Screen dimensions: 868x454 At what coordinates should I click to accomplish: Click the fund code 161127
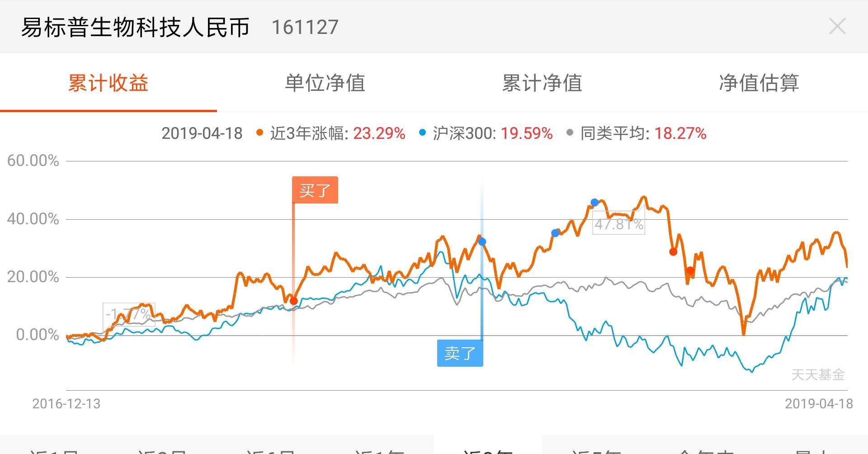pyautogui.click(x=305, y=27)
